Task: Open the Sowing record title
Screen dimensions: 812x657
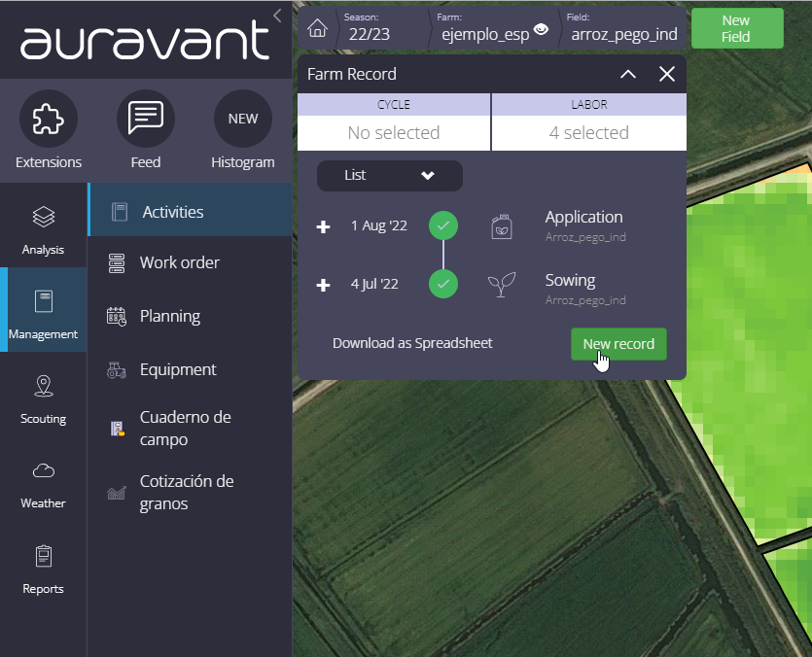Action: point(570,281)
